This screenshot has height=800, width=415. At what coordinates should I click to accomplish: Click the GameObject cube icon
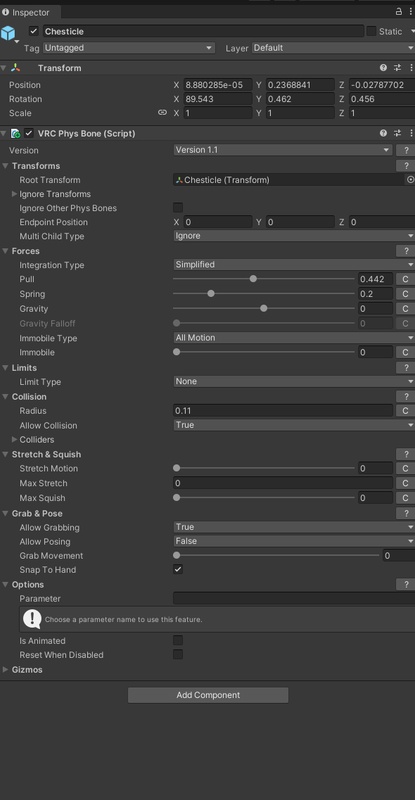pyautogui.click(x=8, y=33)
